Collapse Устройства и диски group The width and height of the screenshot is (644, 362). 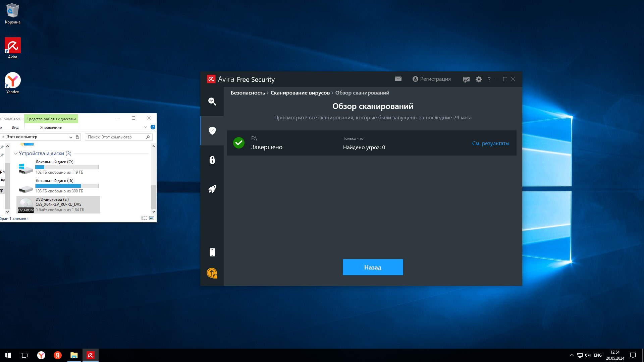[15, 154]
